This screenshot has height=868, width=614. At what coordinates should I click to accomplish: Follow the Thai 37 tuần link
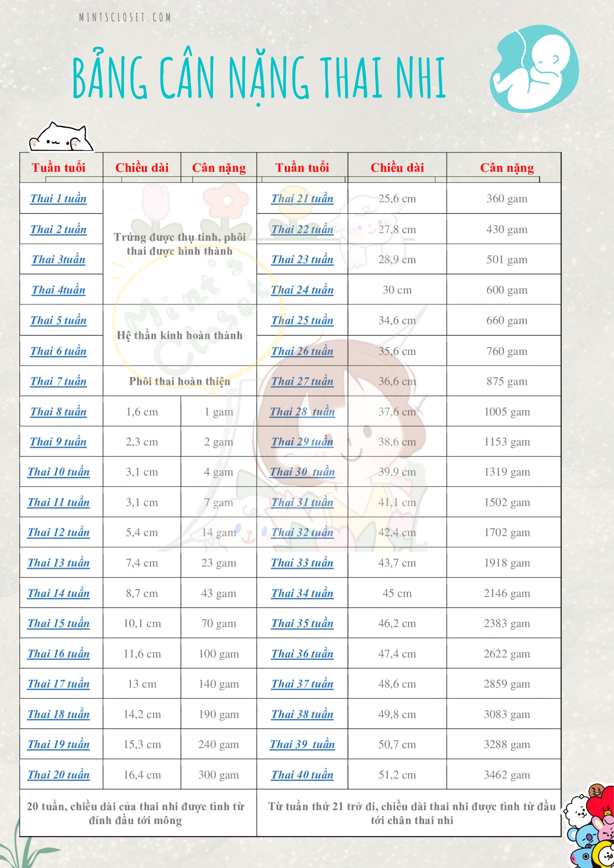(302, 684)
